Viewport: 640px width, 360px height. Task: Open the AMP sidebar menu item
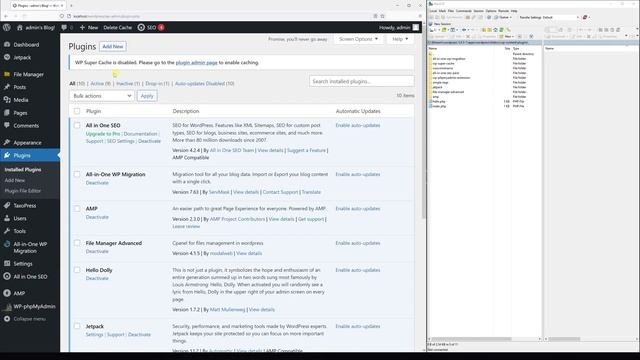tap(19, 293)
